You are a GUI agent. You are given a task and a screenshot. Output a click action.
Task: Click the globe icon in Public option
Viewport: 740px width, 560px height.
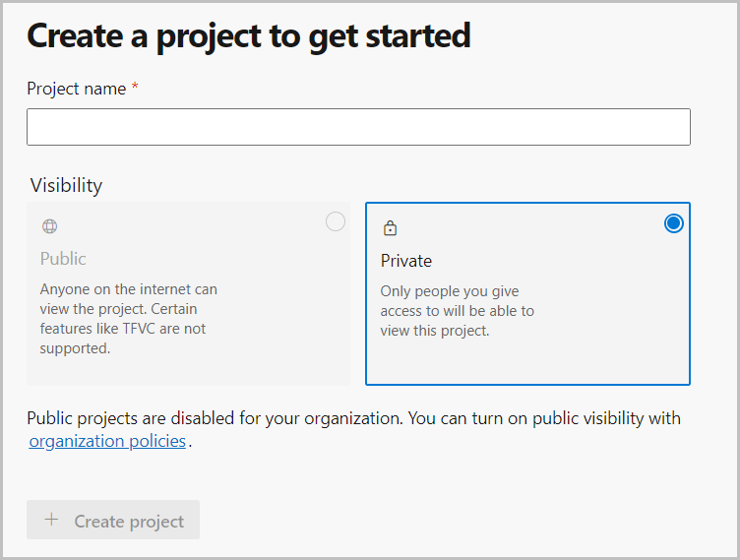(49, 226)
